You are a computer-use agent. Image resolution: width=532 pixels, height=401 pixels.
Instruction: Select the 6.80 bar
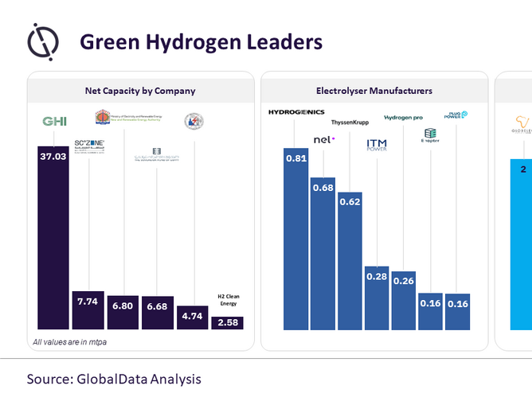[123, 313]
